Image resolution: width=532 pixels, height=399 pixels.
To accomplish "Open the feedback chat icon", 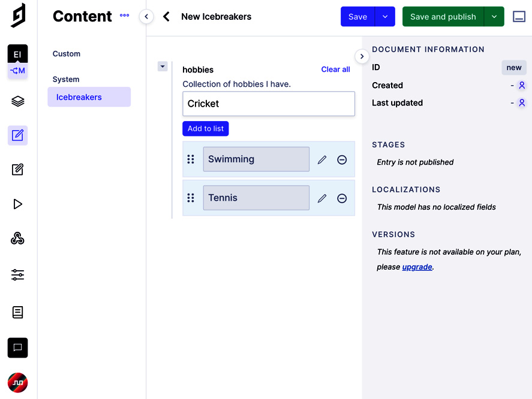I will pos(17,347).
